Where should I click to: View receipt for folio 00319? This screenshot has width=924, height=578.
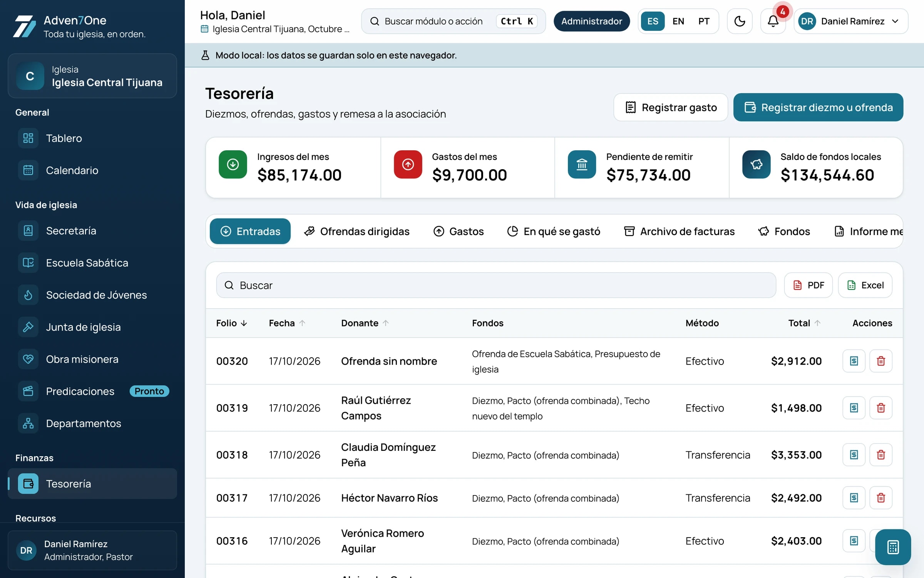(x=854, y=408)
